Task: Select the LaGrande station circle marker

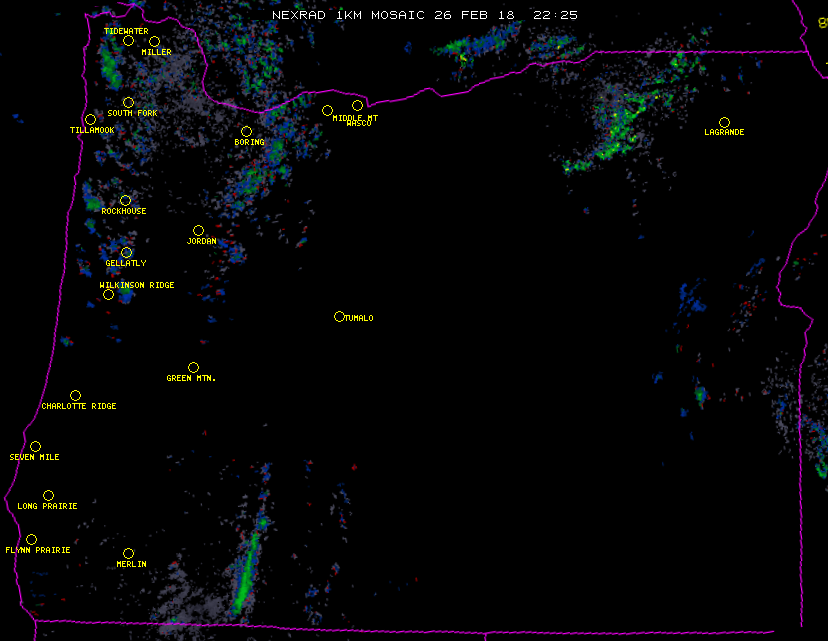Action: coord(724,122)
